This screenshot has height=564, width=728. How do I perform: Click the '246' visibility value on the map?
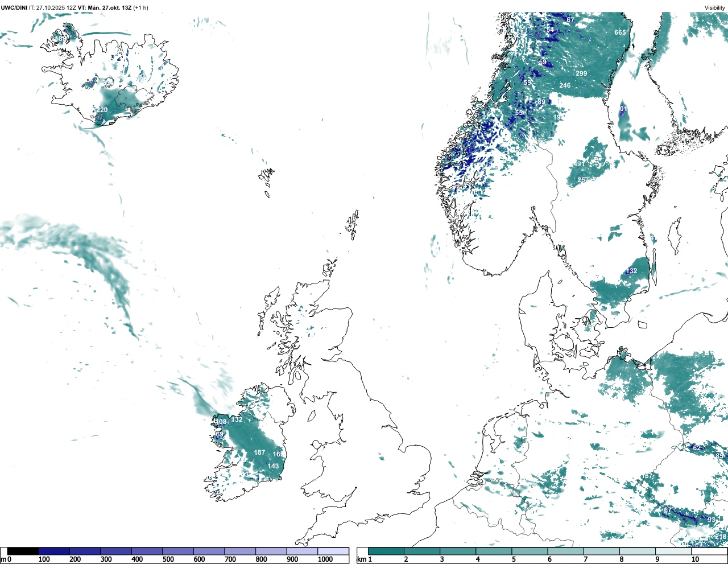point(565,85)
